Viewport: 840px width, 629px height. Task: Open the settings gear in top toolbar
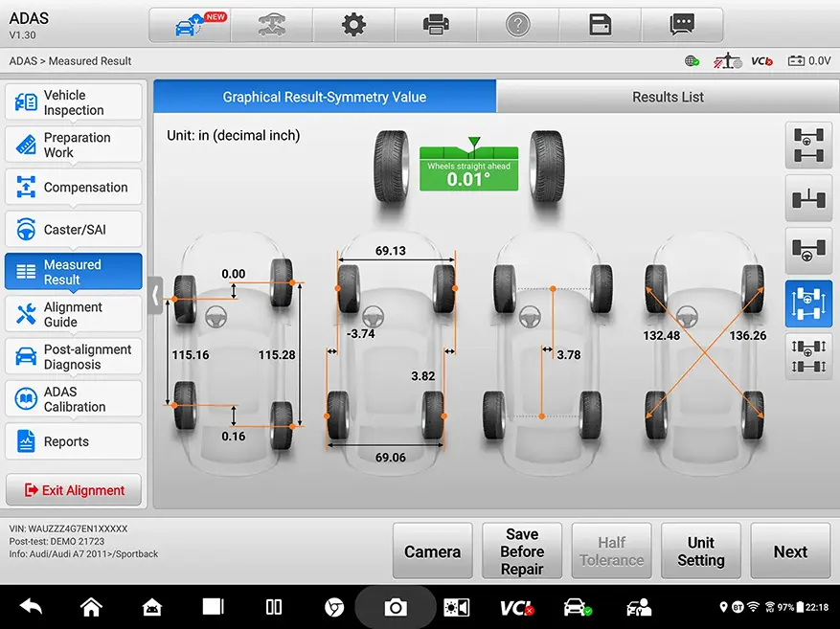[353, 25]
